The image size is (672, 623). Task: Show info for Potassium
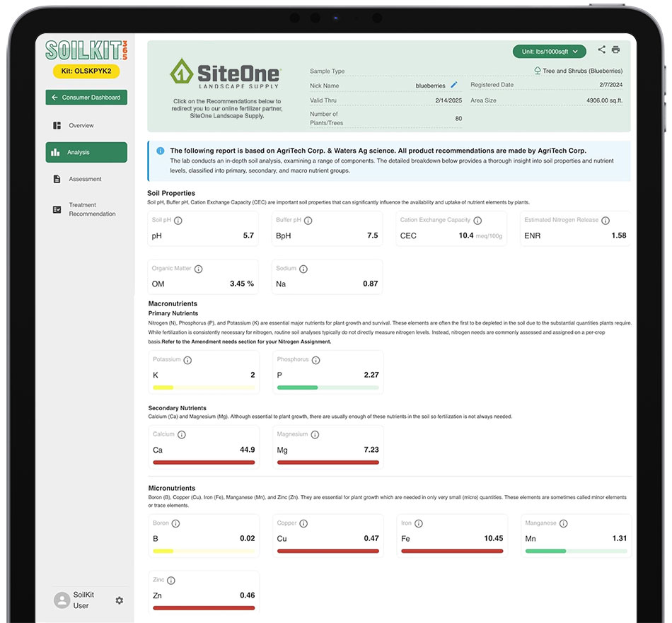[x=187, y=361]
